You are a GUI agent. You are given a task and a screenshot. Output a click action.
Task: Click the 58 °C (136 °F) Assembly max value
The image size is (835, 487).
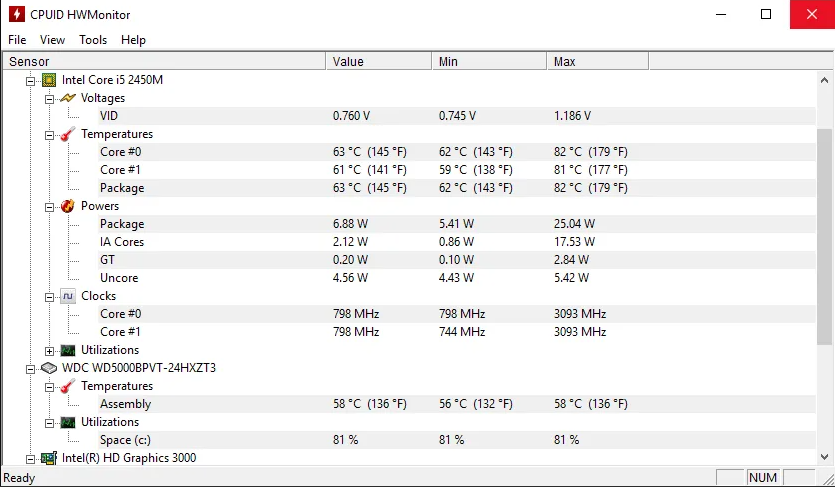tap(591, 404)
